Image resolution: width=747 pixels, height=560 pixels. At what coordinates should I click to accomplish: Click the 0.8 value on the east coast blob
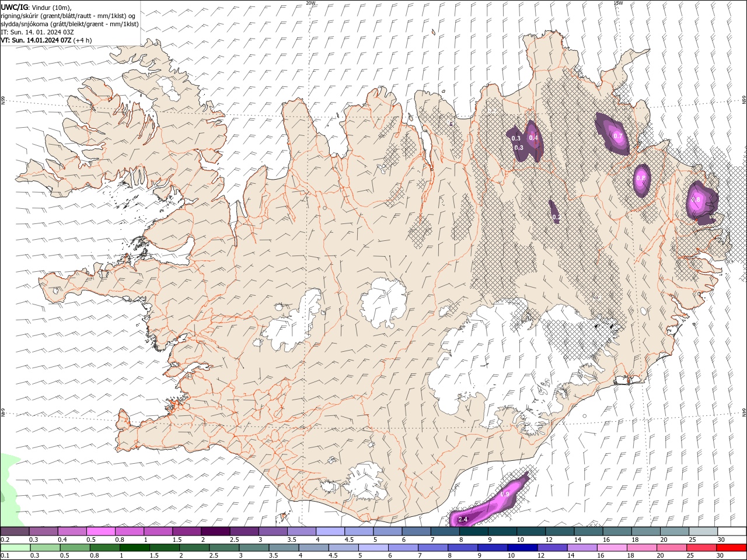pyautogui.click(x=696, y=199)
